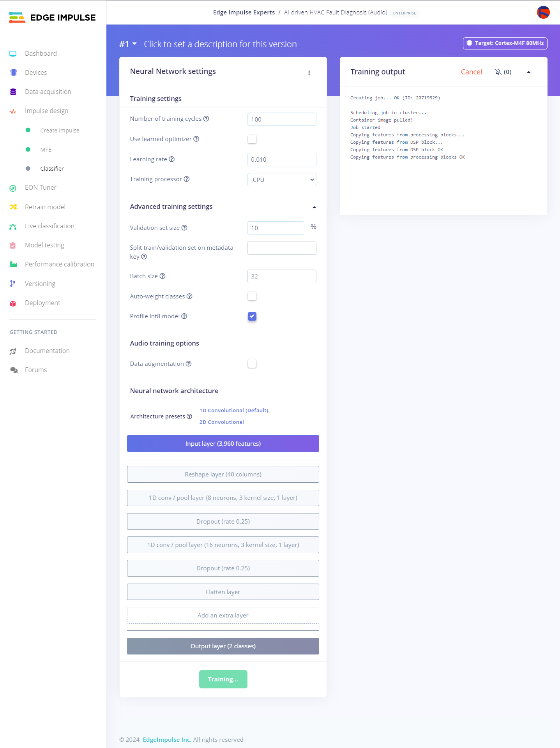Viewport: 560px width, 748px height.
Task: Click the three-dot menu in Neural Network settings
Action: click(309, 73)
